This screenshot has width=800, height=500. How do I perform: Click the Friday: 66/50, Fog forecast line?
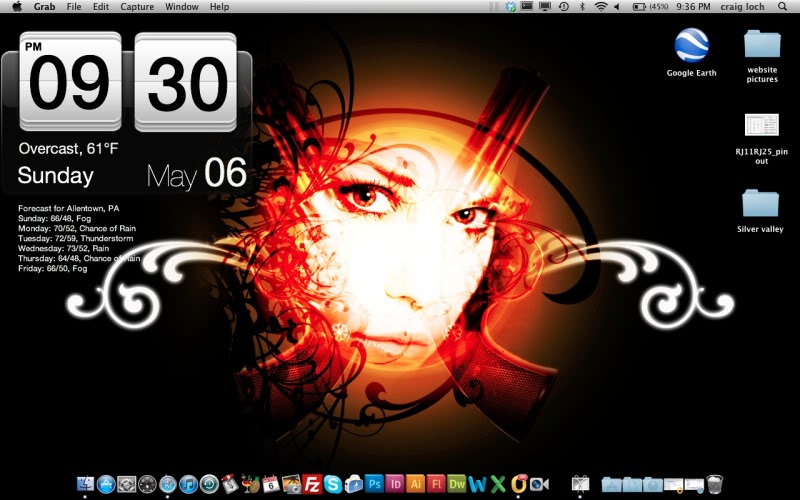(x=53, y=268)
